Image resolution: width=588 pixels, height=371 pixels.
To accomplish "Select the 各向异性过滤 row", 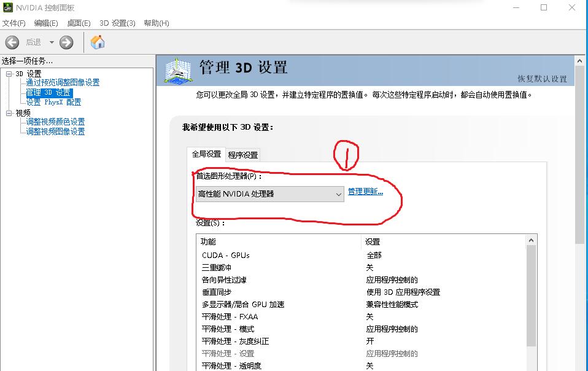I will point(361,280).
